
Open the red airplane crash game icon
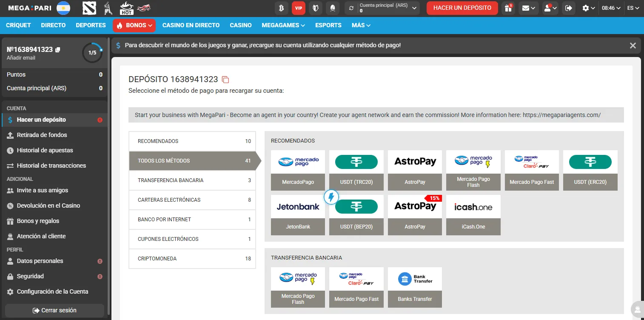click(x=145, y=8)
